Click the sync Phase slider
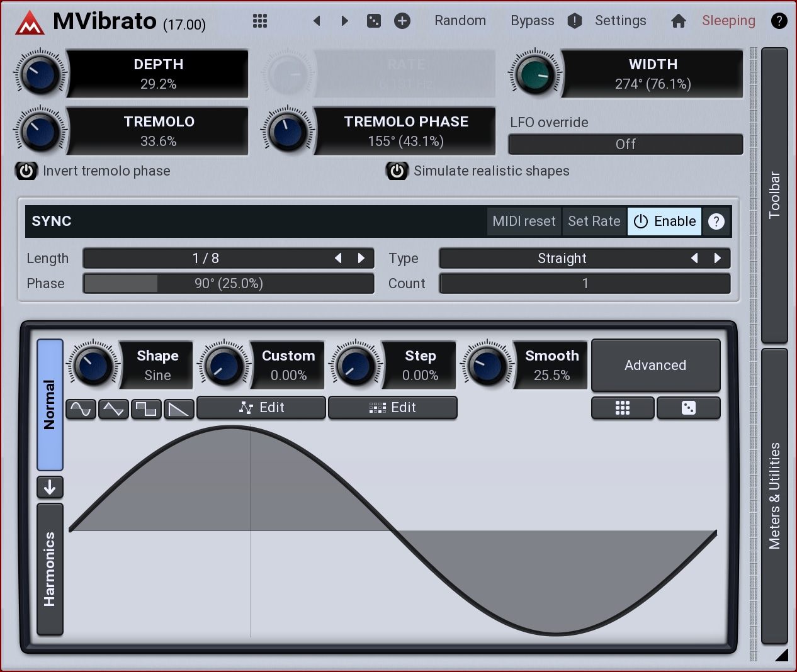This screenshot has width=797, height=672. pos(229,283)
